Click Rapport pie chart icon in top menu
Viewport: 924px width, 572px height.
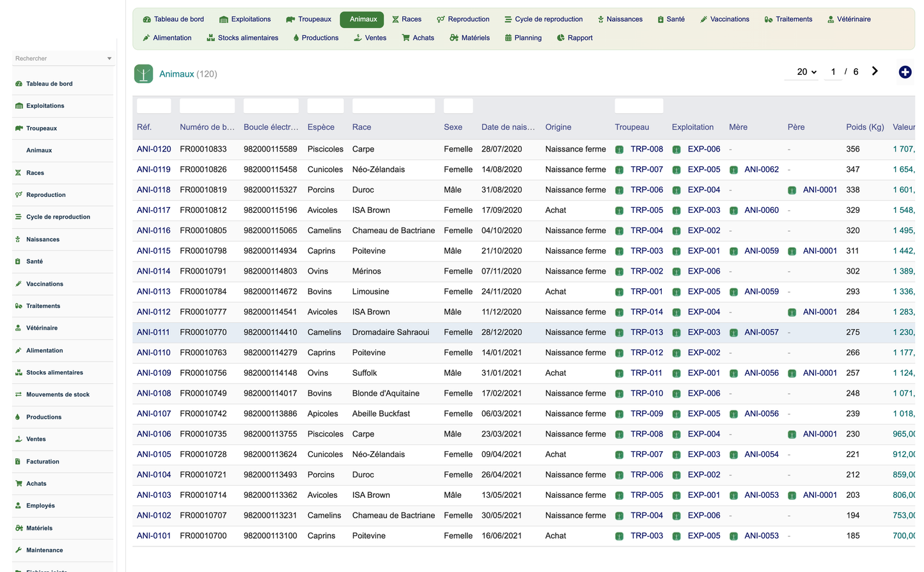coord(561,38)
